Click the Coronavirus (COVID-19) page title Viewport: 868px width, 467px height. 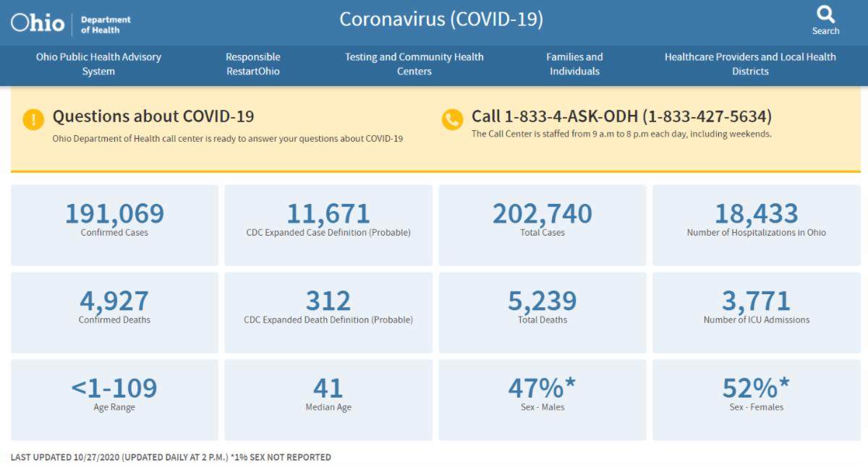441,20
